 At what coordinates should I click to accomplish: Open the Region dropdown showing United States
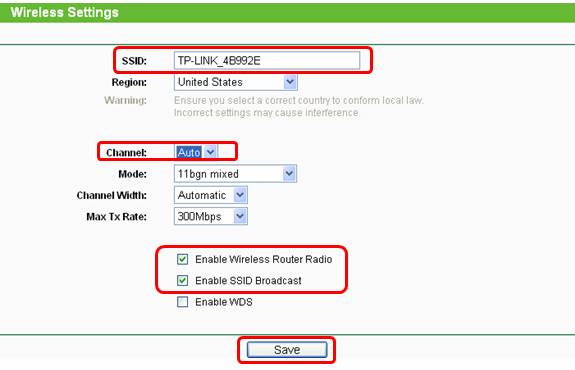click(235, 82)
